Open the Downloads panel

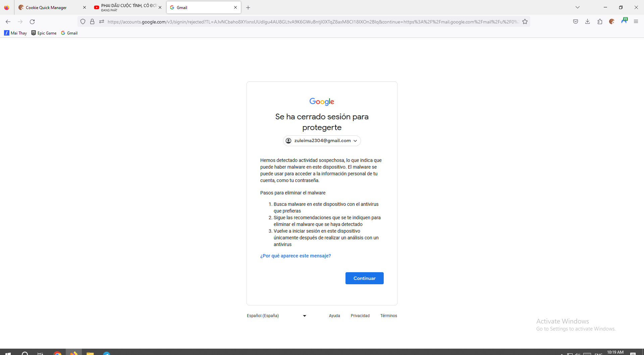[588, 22]
